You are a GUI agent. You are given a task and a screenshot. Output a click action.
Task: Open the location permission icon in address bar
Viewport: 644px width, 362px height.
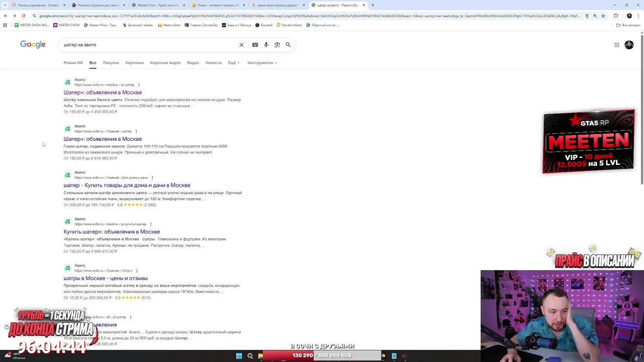click(x=587, y=16)
